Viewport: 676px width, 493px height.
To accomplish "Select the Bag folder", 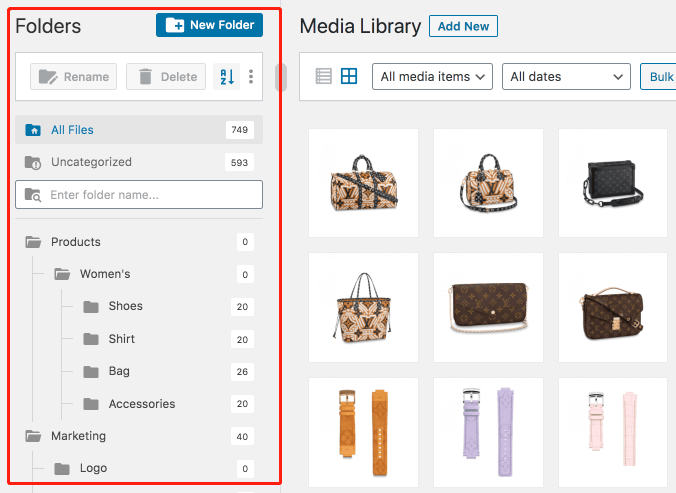I will tap(119, 371).
